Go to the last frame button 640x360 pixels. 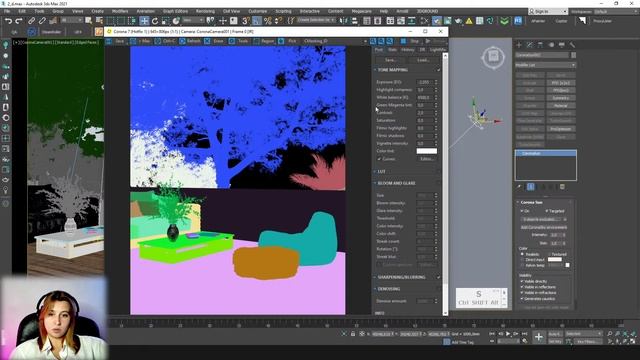524,334
